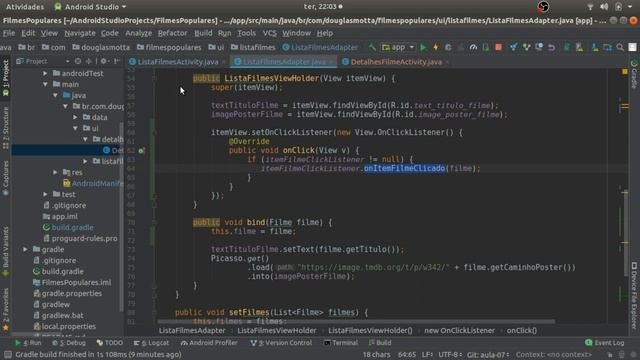This screenshot has width=640, height=360.
Task: Click the Project tree vertical scrollbar
Action: 121,216
